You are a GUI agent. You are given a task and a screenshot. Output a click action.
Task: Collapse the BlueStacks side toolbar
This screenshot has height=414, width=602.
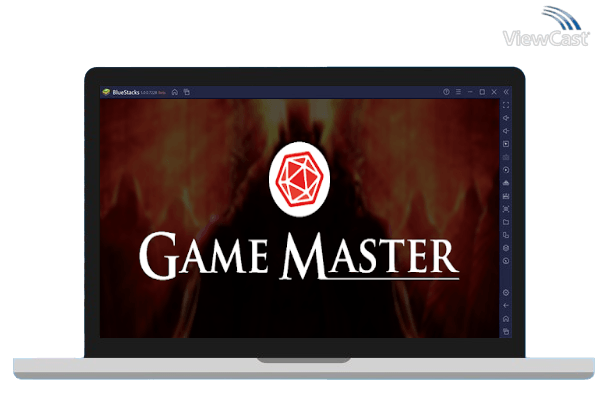(506, 92)
